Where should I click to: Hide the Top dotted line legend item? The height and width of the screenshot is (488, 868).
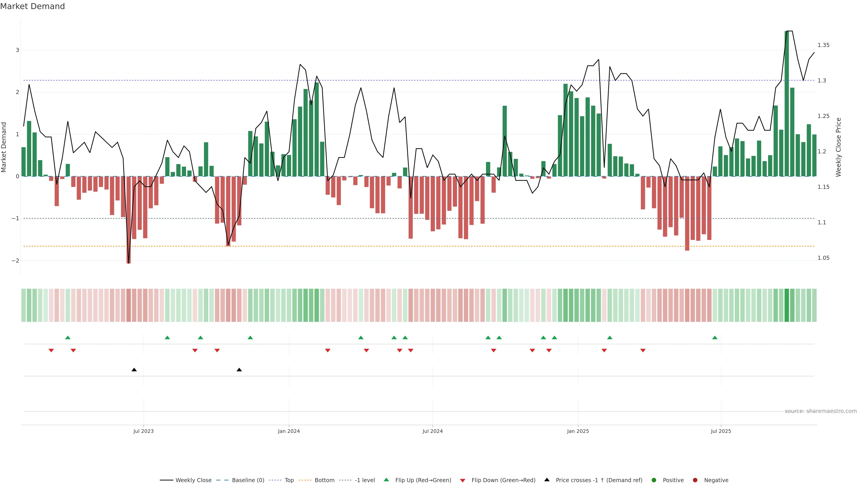tap(289, 480)
